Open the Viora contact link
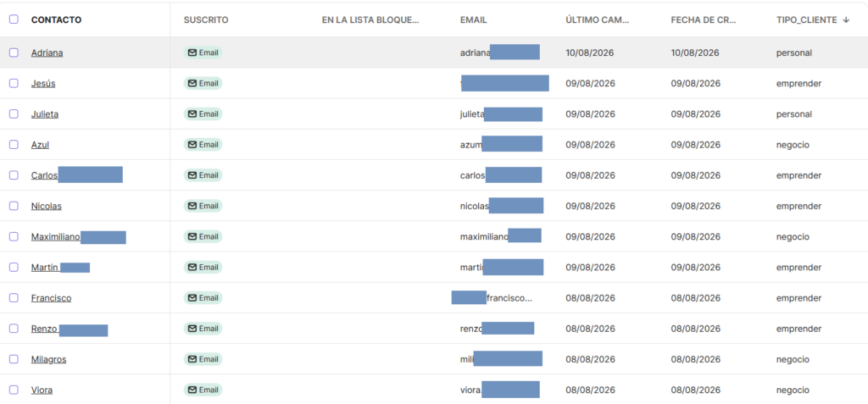 coord(42,390)
